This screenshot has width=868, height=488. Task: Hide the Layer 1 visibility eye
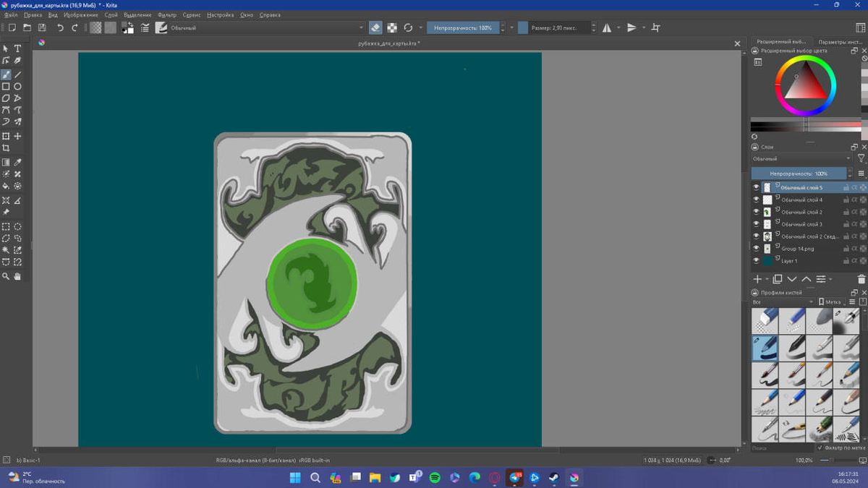click(x=756, y=261)
